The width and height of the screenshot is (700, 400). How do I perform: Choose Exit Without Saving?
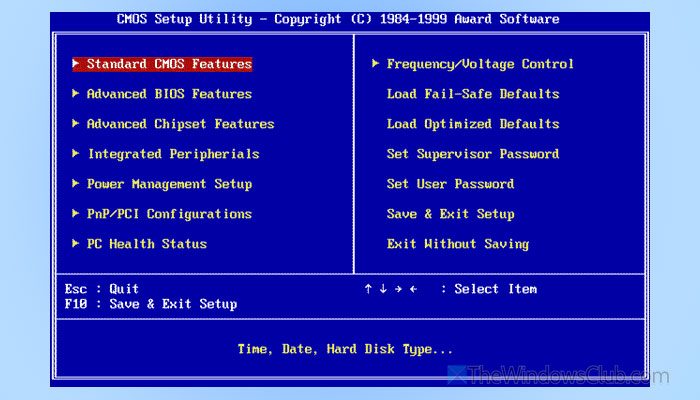[x=458, y=244]
